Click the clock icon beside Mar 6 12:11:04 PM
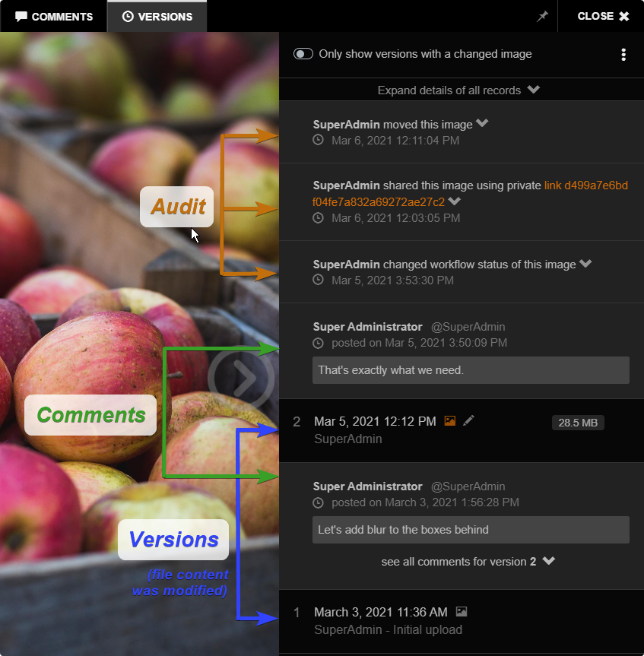 click(x=318, y=140)
